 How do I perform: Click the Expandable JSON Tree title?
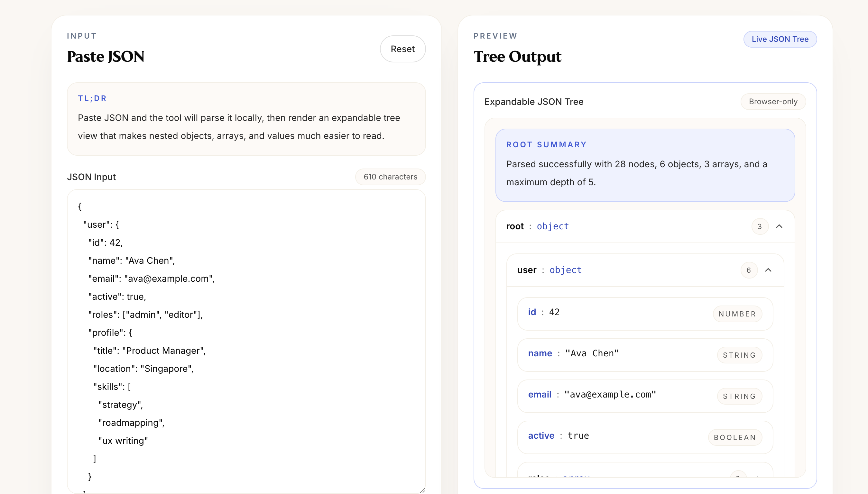534,102
